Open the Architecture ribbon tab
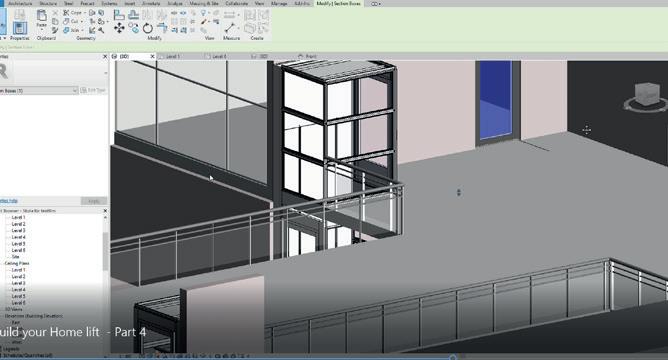 20,3
